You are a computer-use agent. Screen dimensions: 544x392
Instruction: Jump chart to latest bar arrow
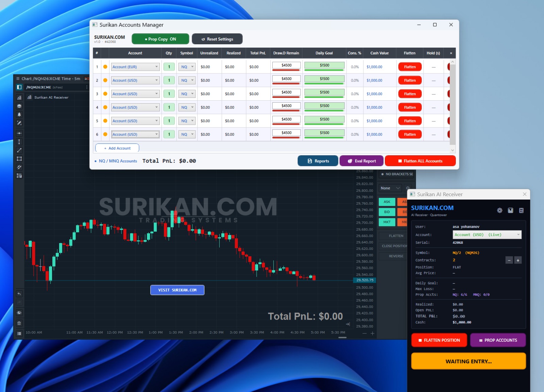click(348, 324)
